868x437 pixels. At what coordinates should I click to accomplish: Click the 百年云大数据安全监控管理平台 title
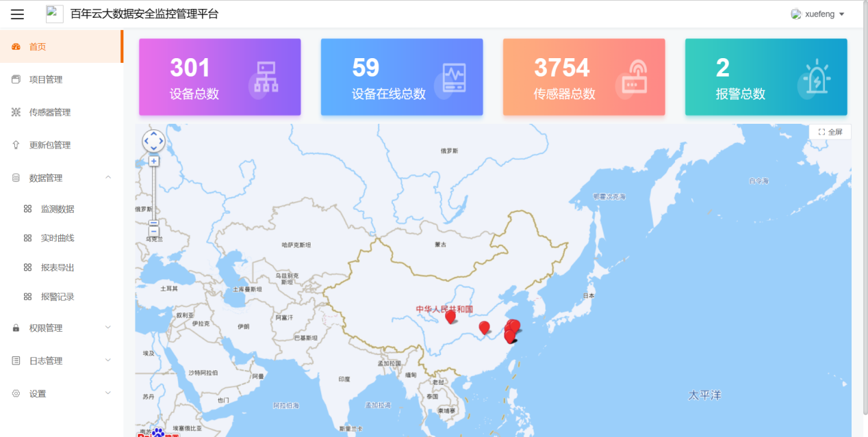coord(144,14)
